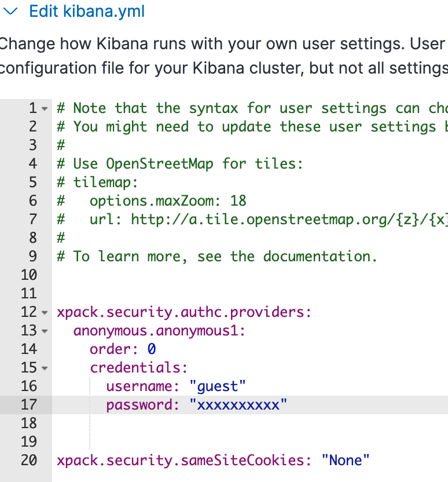Select line number 8 in gutter
Viewport: 448px width, 482px height.
(33, 238)
